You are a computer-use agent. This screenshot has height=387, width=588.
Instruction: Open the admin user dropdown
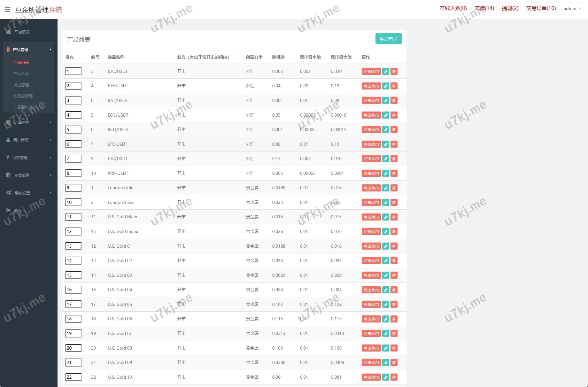(572, 8)
